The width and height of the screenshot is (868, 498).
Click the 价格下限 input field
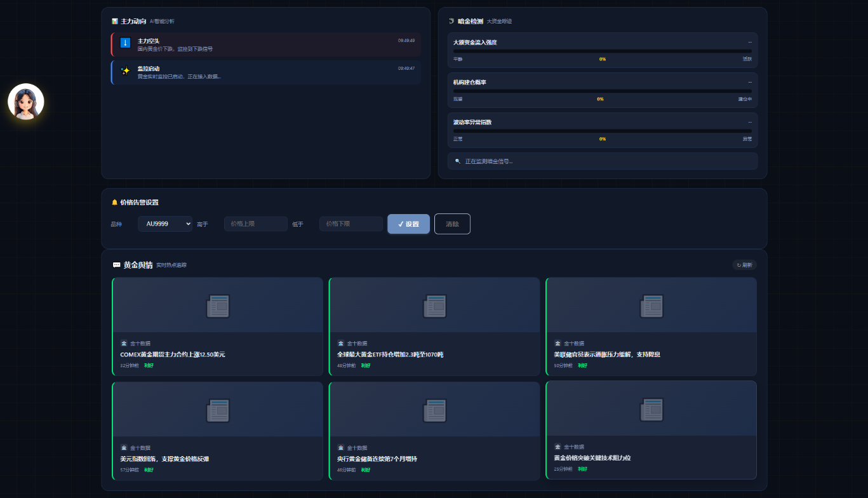click(x=351, y=224)
